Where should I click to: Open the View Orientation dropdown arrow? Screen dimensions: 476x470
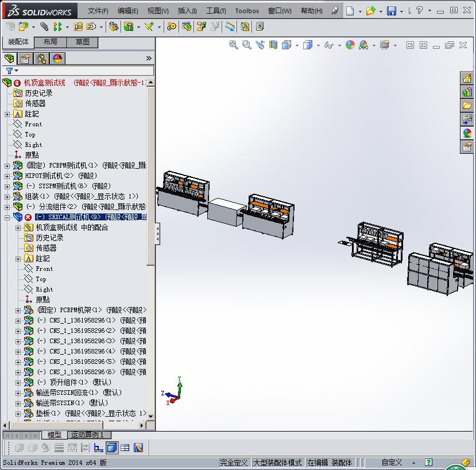click(297, 45)
